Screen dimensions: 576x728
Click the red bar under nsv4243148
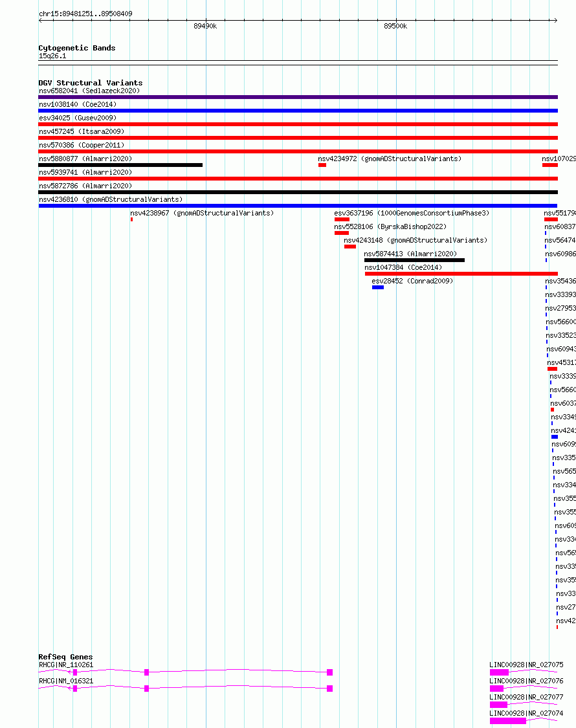click(x=349, y=247)
